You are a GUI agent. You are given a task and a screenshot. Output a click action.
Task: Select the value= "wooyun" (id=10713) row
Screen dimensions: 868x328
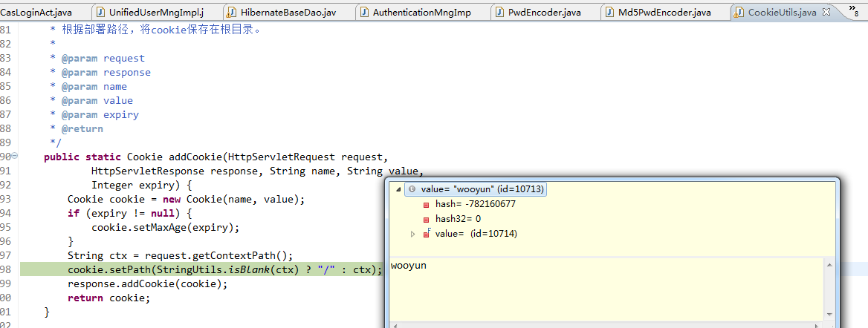[x=476, y=189]
